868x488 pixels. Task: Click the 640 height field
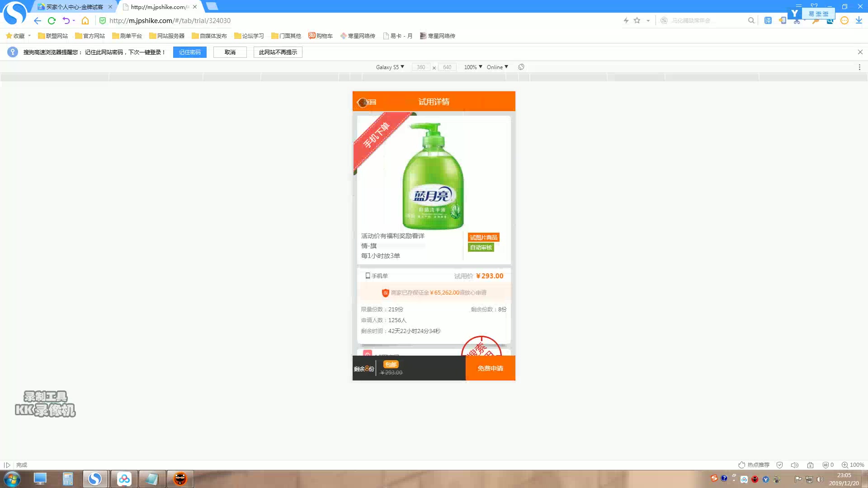coord(447,67)
